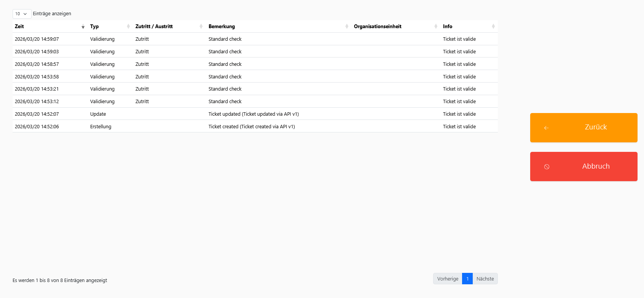This screenshot has width=644, height=298.
Task: Click sort icon for Zutritt / Austritt column
Action: coord(201,27)
